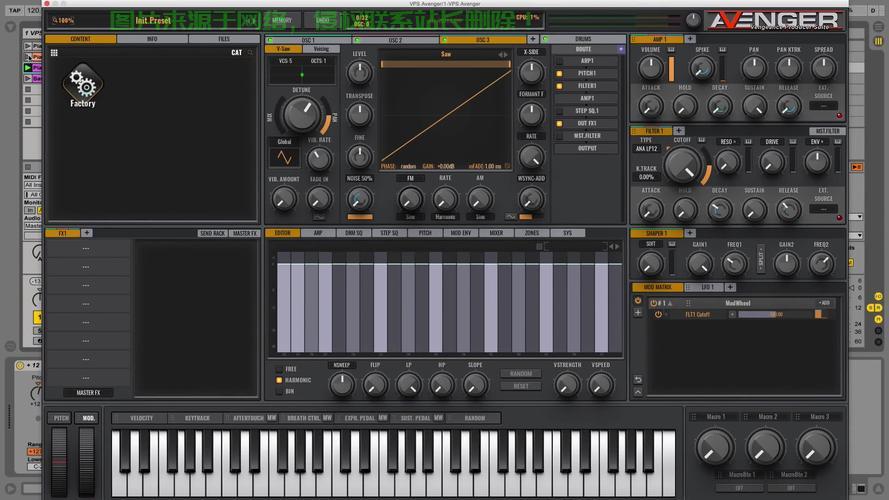The image size is (889, 500).
Task: Click the PITCH wheel slider strip
Action: (x=60, y=461)
